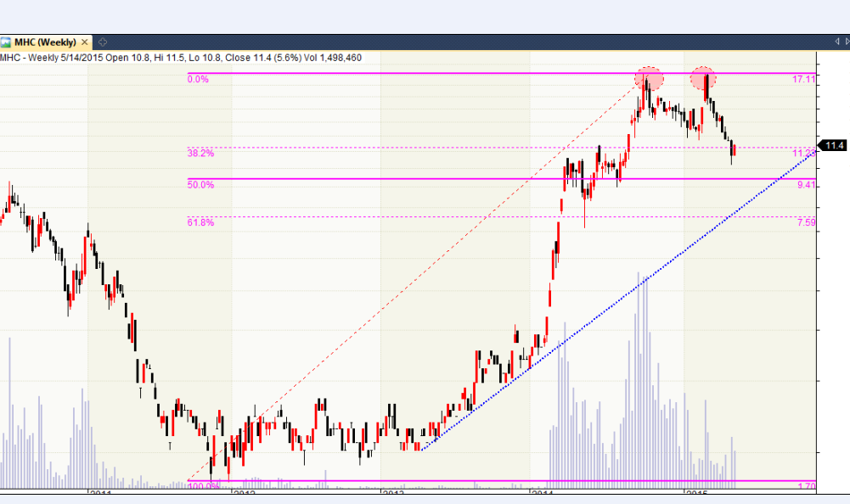Select the Fibonacci 38.2% label
The height and width of the screenshot is (504, 850).
click(200, 154)
